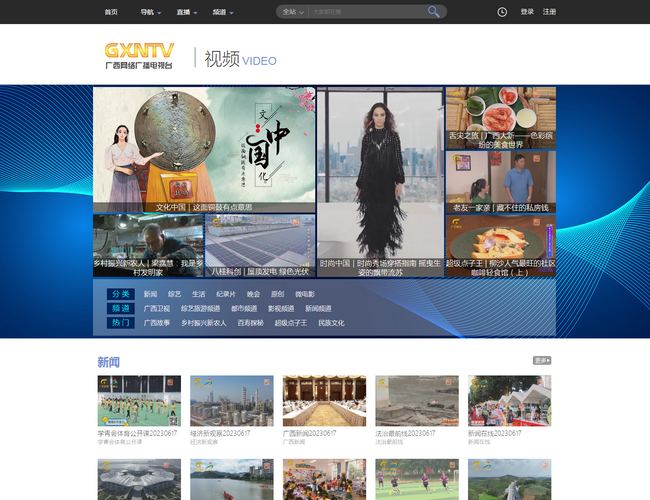Click the GXNTV logo
The image size is (650, 500).
[x=138, y=55]
